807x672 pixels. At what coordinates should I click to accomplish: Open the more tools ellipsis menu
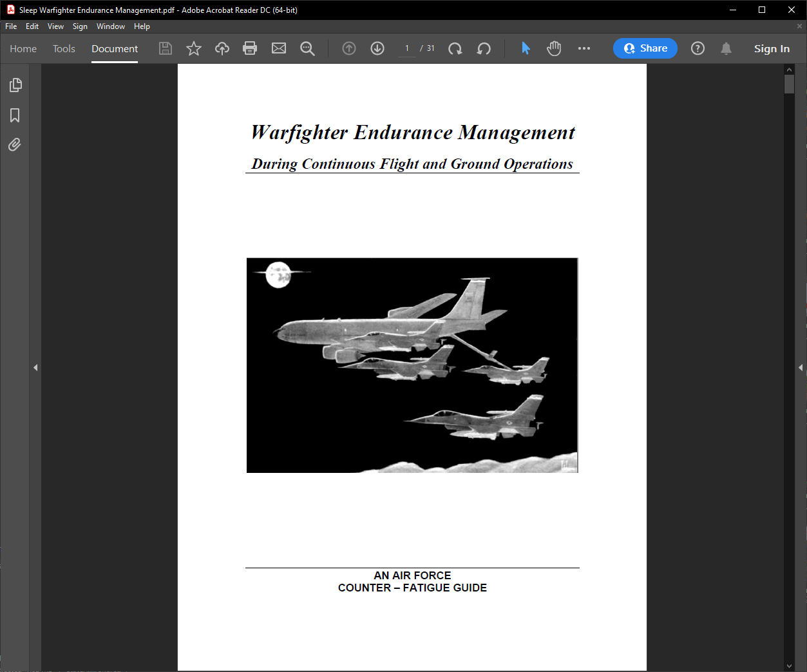pyautogui.click(x=584, y=48)
